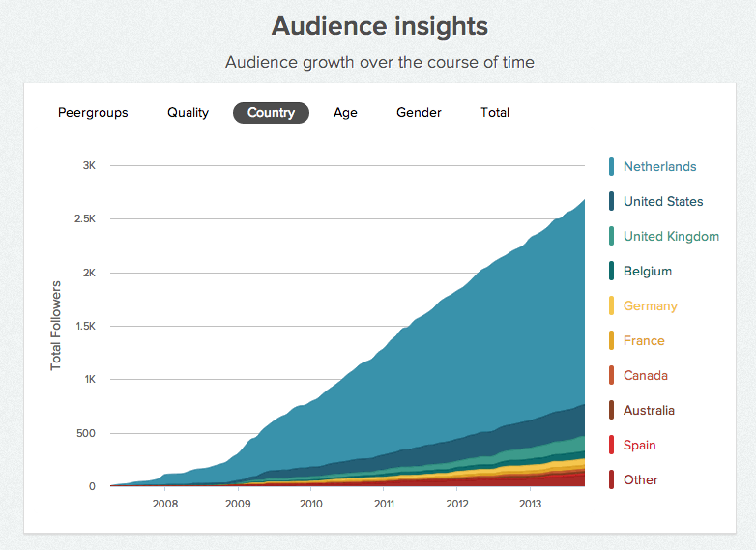Click the Belgium legend color swatch
The height and width of the screenshot is (550, 756).
pyautogui.click(x=611, y=271)
